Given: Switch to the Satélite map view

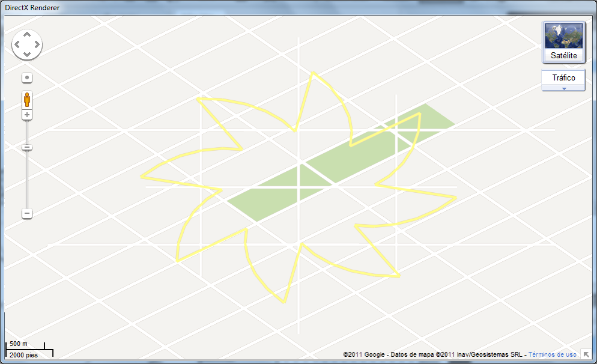Looking at the screenshot, I should click(x=563, y=55).
